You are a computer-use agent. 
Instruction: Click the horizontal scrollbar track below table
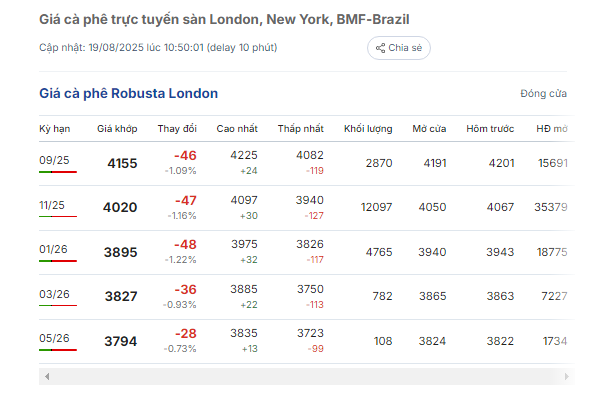point(306,377)
